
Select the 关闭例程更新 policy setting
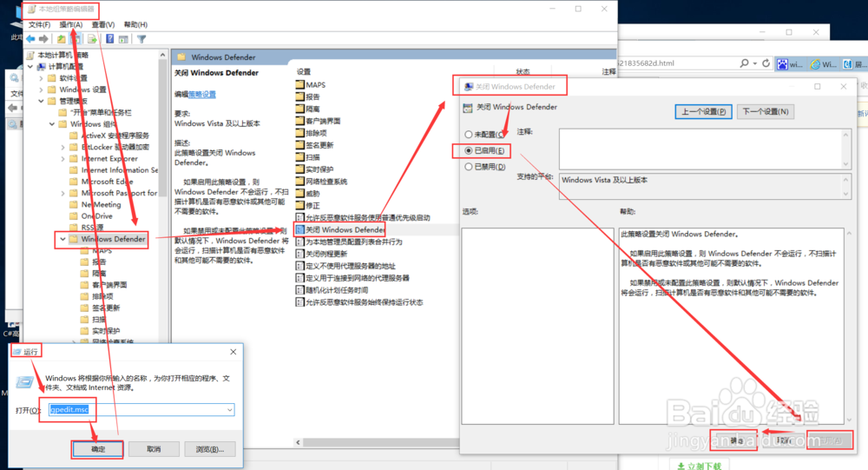322,254
